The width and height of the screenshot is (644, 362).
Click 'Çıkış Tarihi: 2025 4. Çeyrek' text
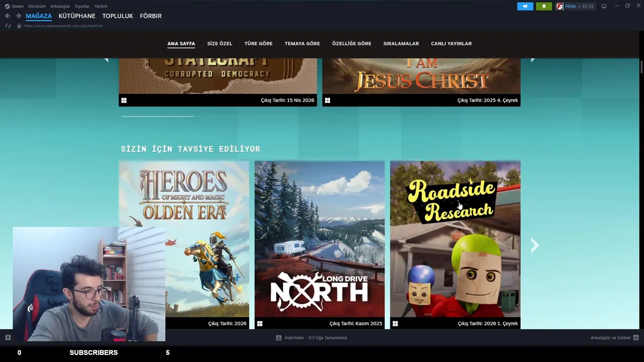pyautogui.click(x=488, y=100)
